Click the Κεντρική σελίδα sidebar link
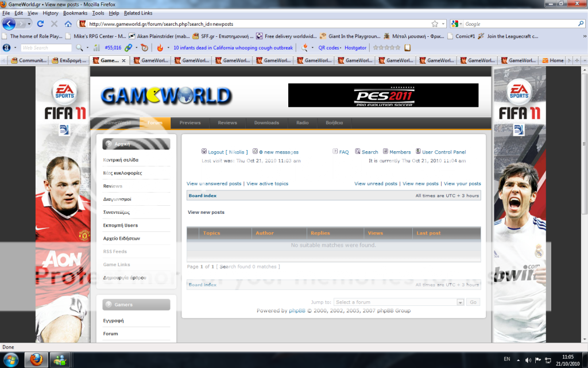The height and width of the screenshot is (368, 588). (121, 160)
